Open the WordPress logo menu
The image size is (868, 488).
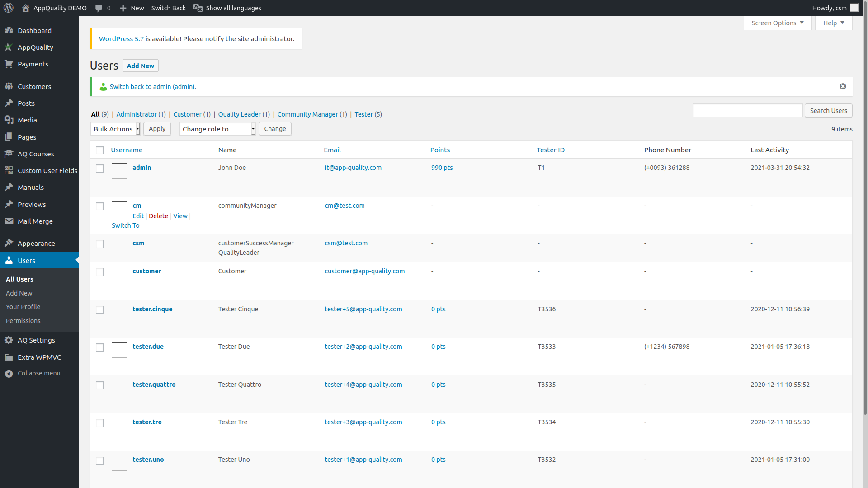(x=8, y=8)
